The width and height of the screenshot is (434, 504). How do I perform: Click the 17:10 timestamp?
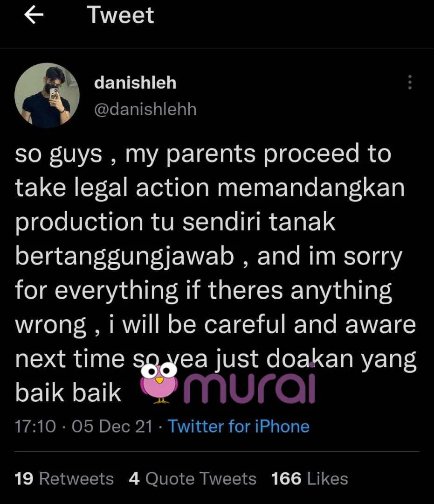point(35,427)
